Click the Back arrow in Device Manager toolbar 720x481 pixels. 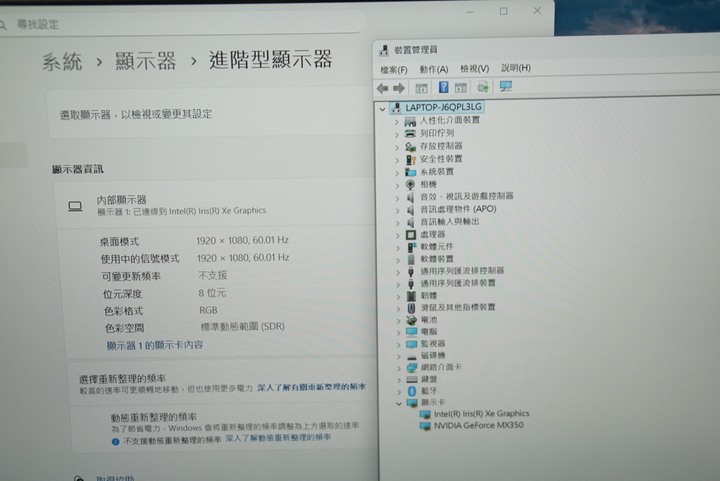coord(382,88)
